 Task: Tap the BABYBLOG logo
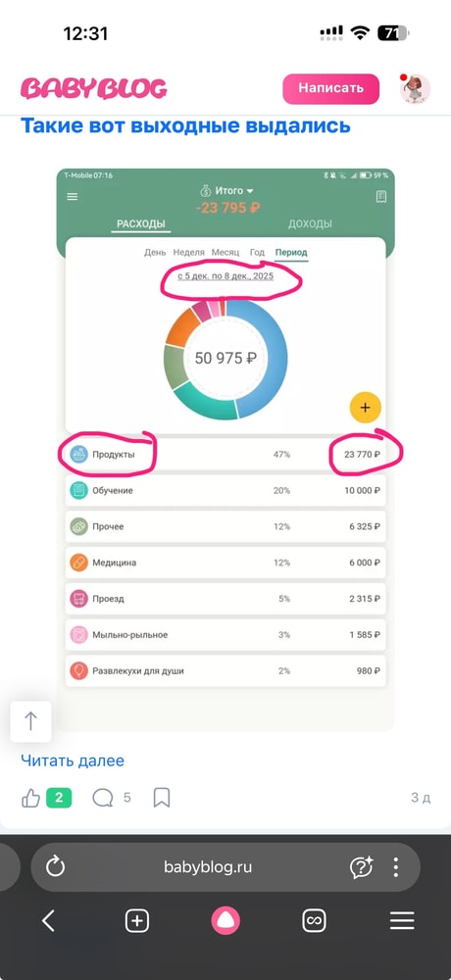point(94,89)
